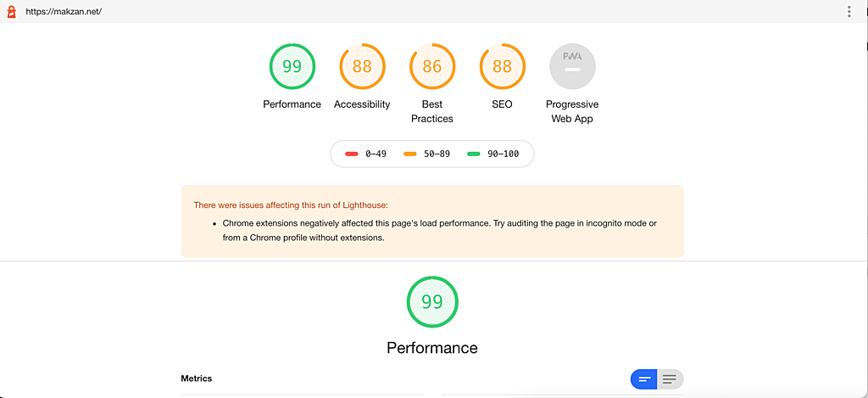
Task: Switch Metrics to the compact summary view
Action: (644, 378)
